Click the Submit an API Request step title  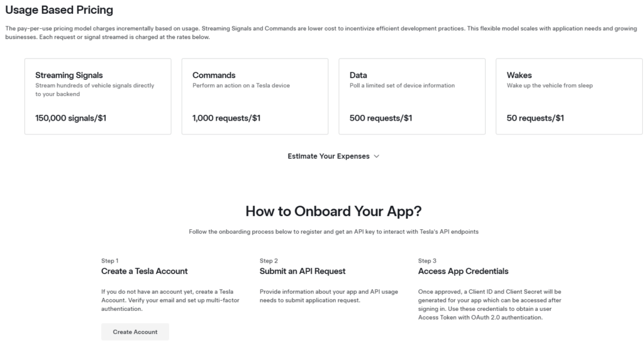(x=303, y=271)
